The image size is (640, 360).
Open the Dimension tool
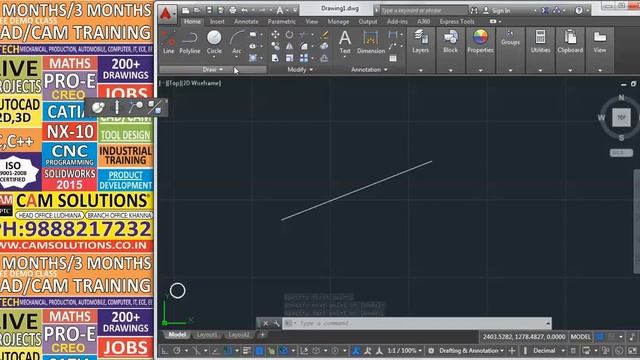coord(371,42)
